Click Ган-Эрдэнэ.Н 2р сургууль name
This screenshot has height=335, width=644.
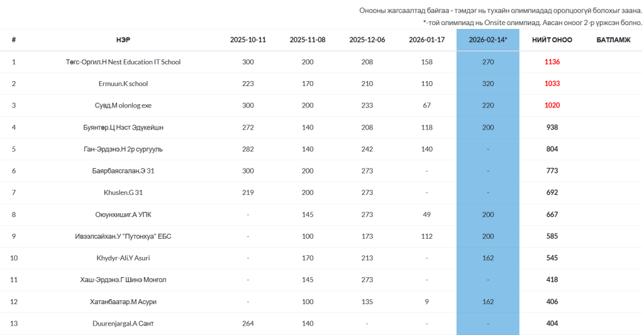123,149
